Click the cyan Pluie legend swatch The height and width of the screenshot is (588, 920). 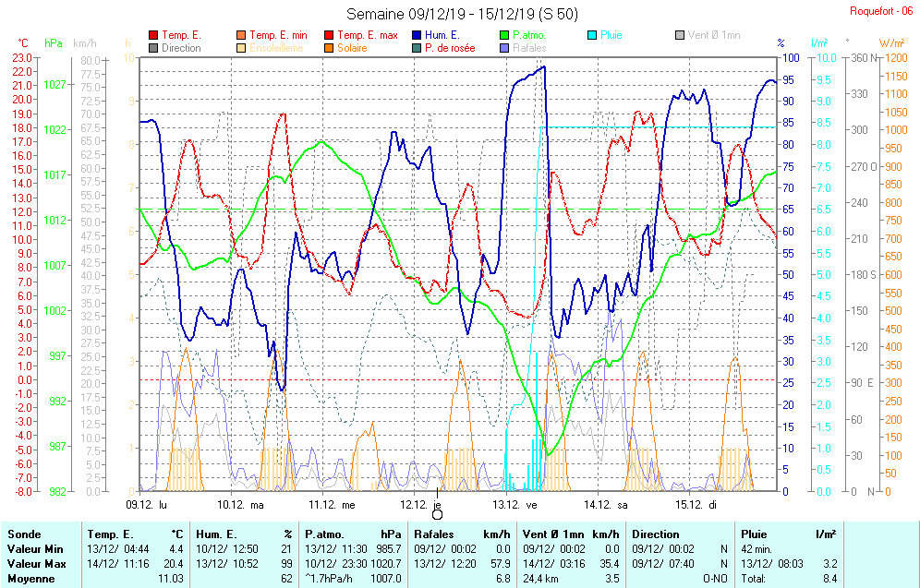(592, 35)
